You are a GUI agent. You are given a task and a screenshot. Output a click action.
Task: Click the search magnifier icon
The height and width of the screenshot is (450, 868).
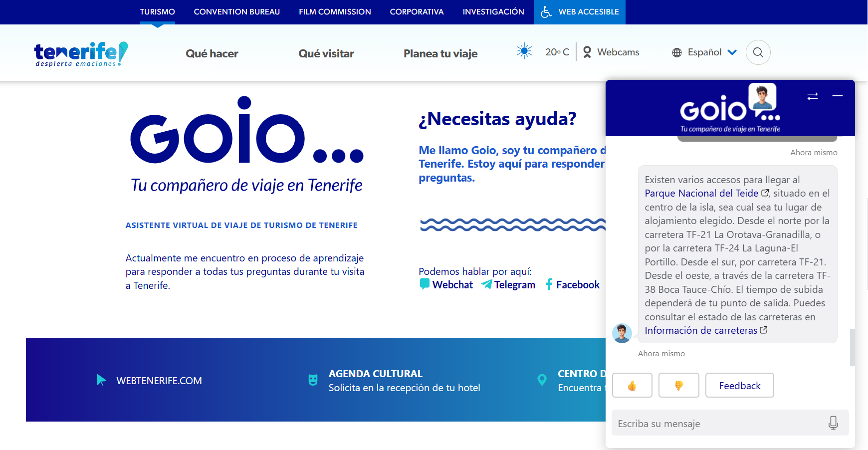click(x=758, y=52)
